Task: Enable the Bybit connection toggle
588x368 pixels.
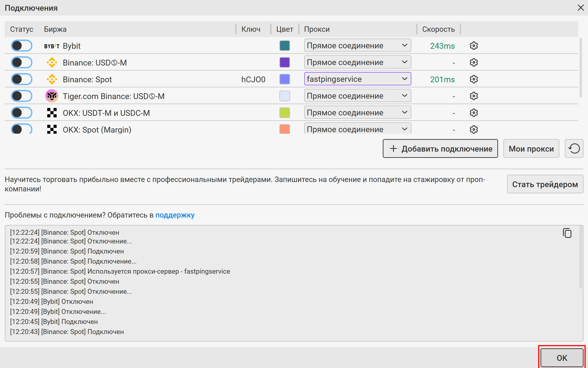Action: pos(21,46)
